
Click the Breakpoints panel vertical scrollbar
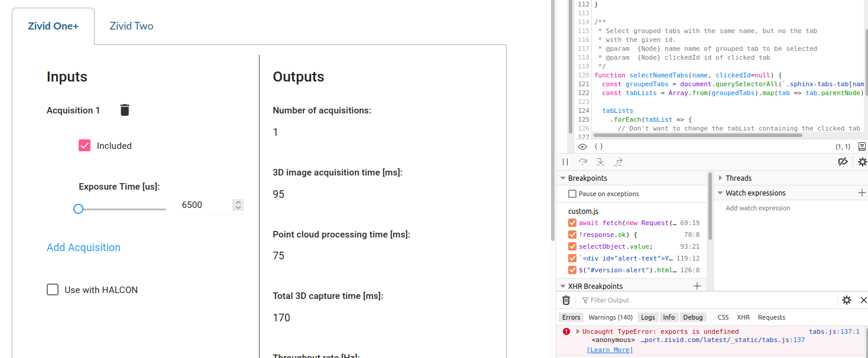point(710,207)
